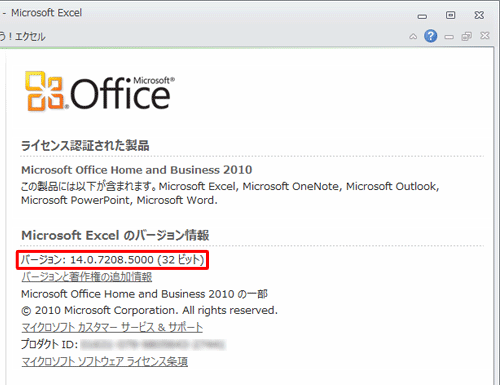Maximize the Microsoft Excel application window
Viewport: 500px width, 385px height.
click(x=450, y=15)
